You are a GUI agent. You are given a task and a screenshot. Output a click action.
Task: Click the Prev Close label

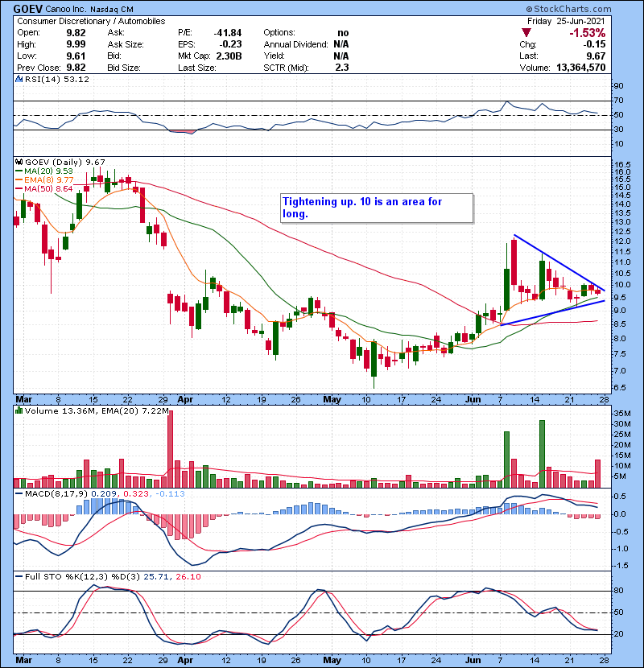(x=40, y=68)
